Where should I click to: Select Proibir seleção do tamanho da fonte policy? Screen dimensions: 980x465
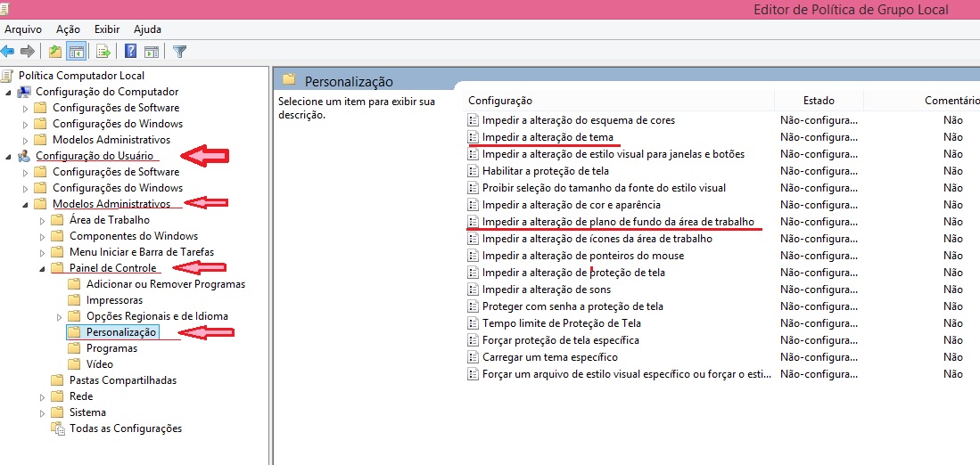[604, 188]
